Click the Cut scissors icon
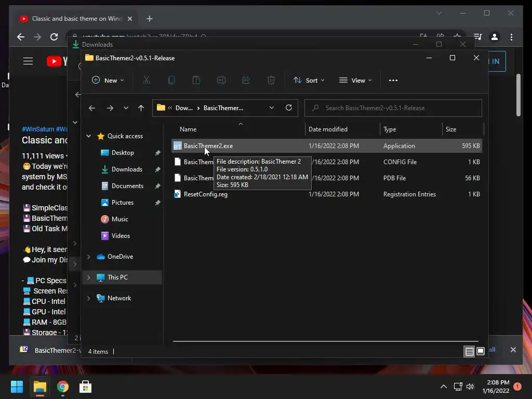The height and width of the screenshot is (399, 532). click(146, 81)
